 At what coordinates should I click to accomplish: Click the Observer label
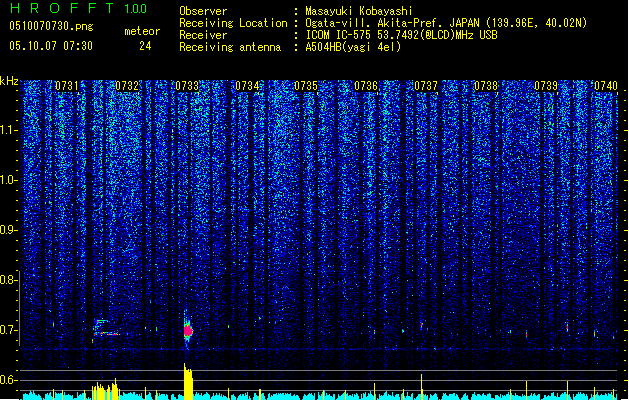click(x=203, y=11)
